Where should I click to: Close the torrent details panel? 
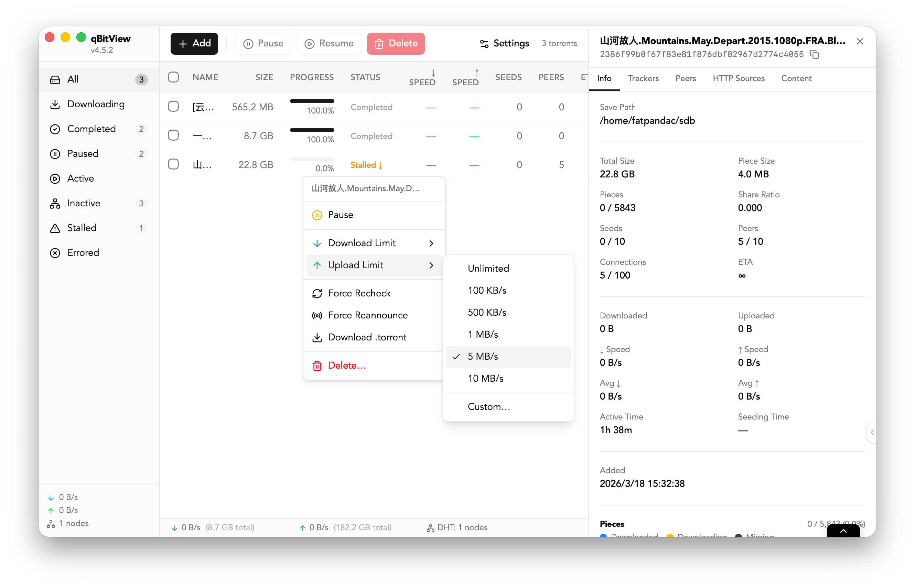point(860,41)
